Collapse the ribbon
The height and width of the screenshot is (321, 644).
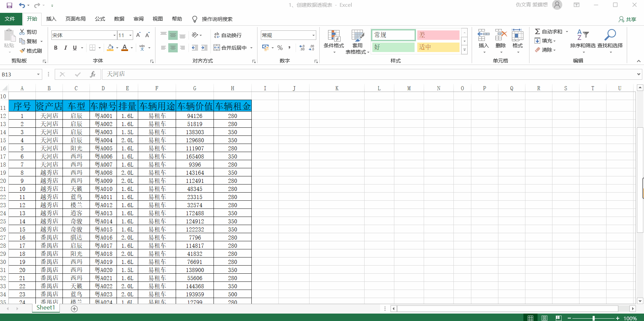[x=639, y=61]
